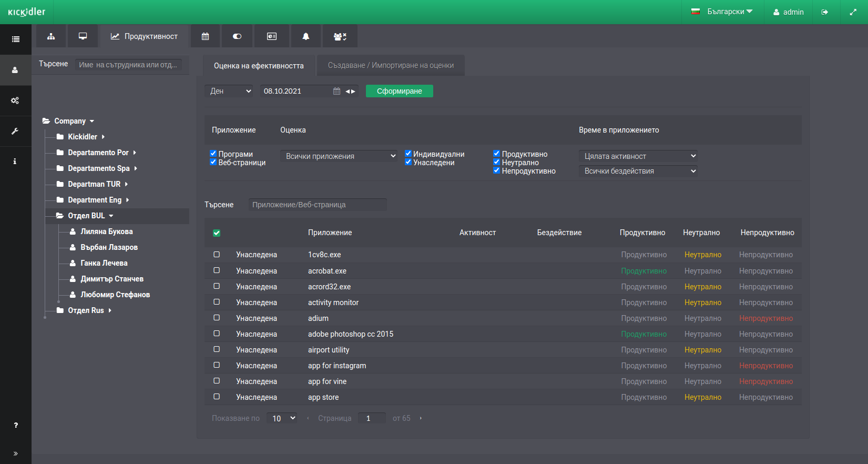Go to the next page arrow
868x464 pixels.
click(x=421, y=418)
